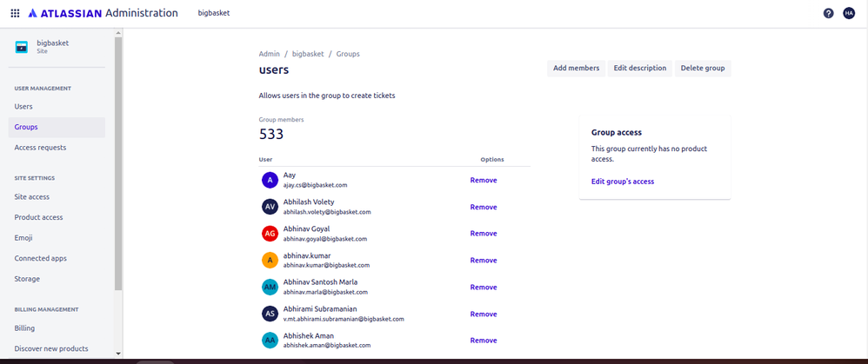Click Groups breadcrumb link

pyautogui.click(x=348, y=54)
